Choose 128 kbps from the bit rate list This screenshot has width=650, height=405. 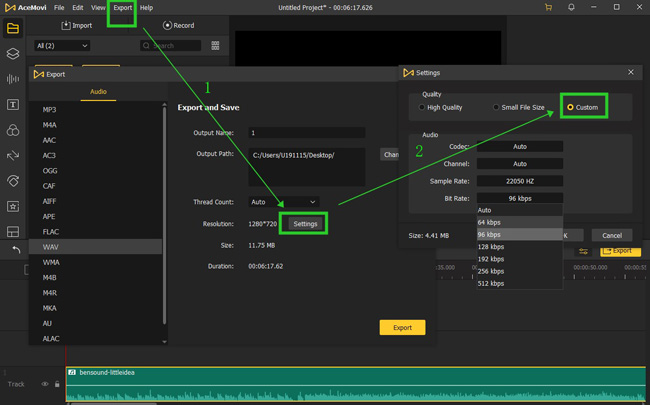[520, 247]
